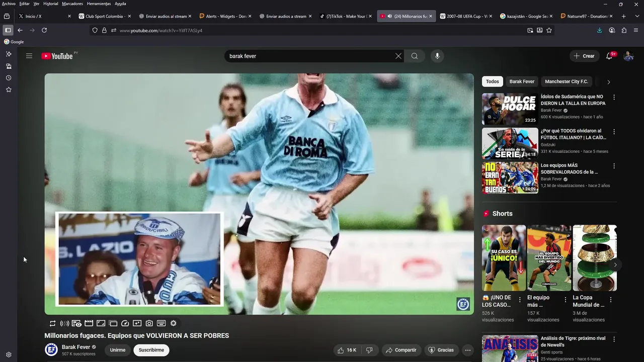Screen dimensions: 644x362
Task: Enable cinema mode clapperboard icon
Action: click(x=89, y=323)
